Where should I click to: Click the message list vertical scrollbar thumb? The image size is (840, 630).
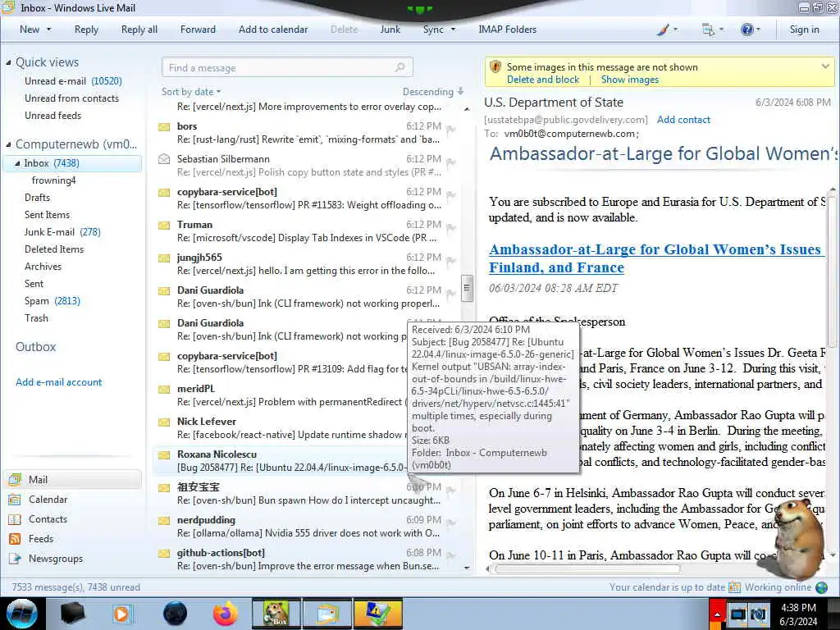[x=467, y=289]
